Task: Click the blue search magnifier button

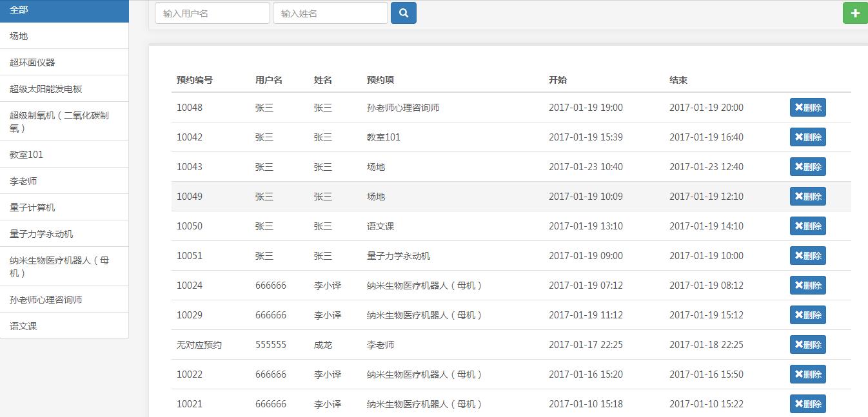Action: 404,13
